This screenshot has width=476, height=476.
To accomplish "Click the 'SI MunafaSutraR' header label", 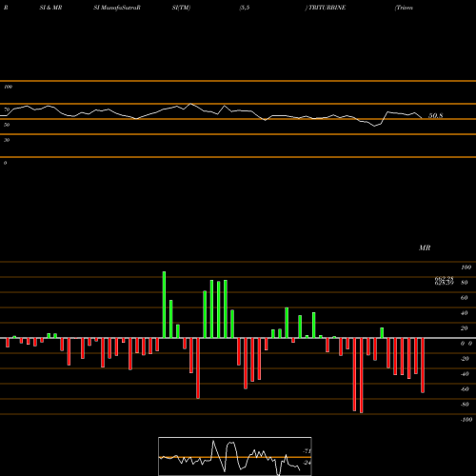I will pos(117,8).
